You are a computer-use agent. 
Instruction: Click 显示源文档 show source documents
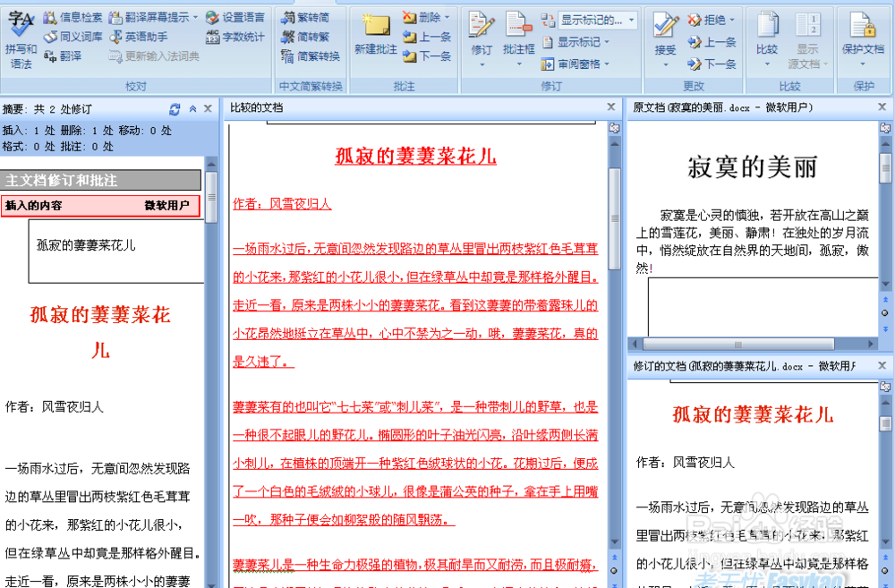[x=807, y=40]
